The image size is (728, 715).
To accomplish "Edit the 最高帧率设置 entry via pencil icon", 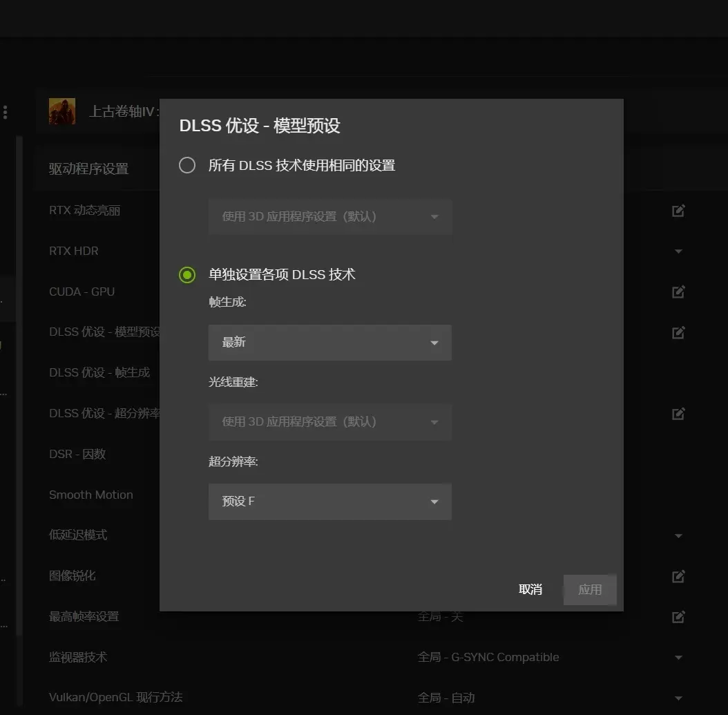I will (678, 616).
